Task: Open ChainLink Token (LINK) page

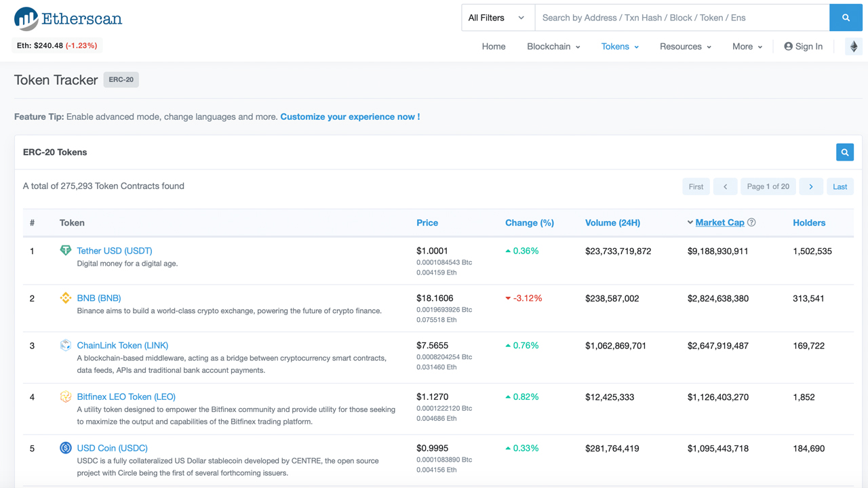Action: click(123, 346)
